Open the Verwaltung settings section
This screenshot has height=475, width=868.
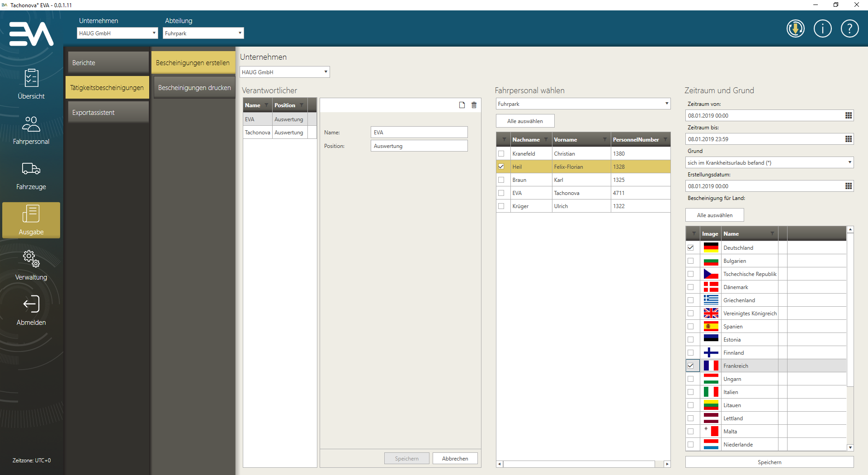[31, 265]
